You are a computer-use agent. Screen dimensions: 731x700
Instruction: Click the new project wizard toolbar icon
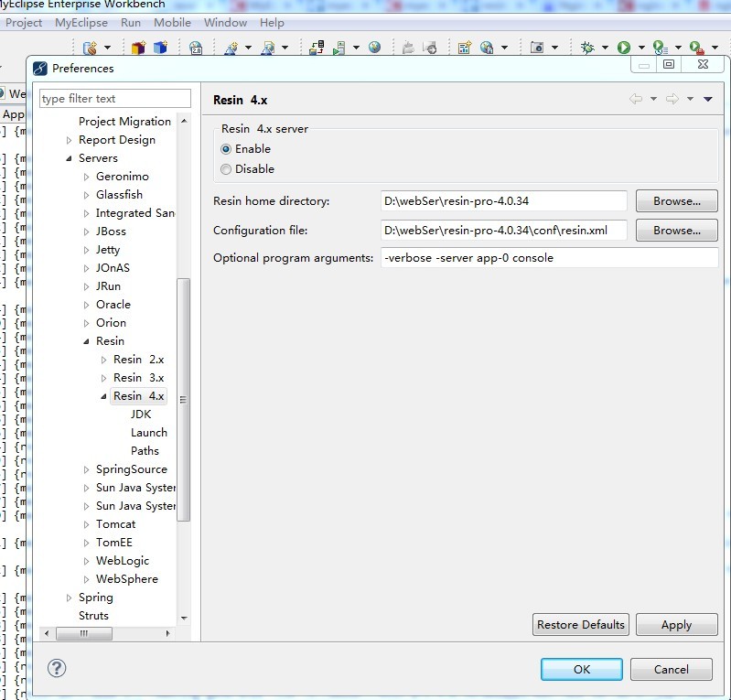(90, 48)
